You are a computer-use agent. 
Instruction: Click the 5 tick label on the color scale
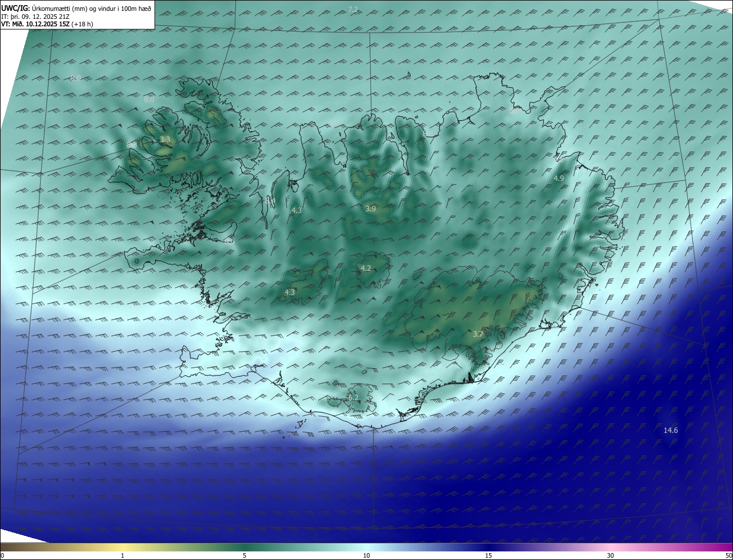pos(245,555)
